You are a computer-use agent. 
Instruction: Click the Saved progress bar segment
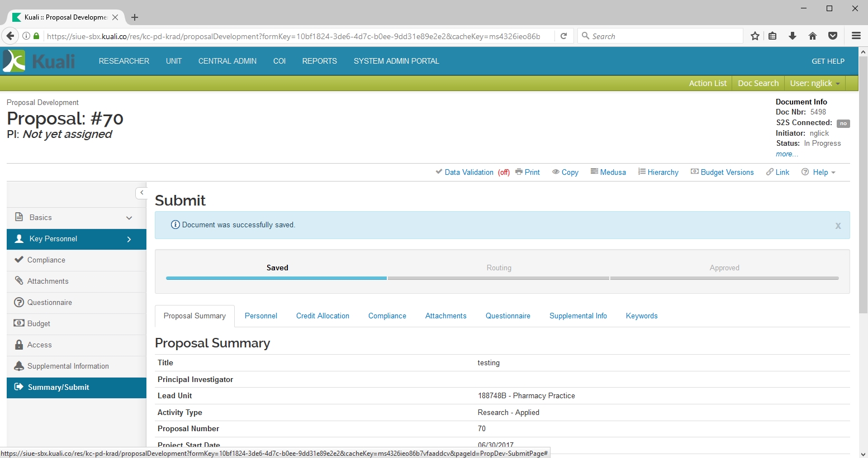click(x=277, y=278)
